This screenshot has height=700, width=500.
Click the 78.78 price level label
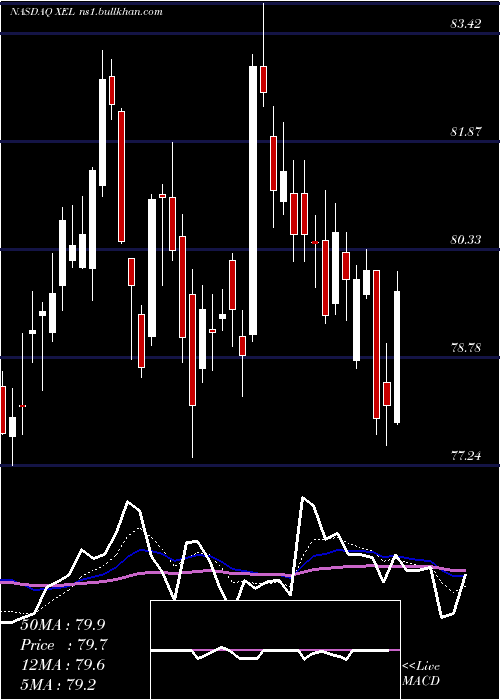(x=466, y=348)
